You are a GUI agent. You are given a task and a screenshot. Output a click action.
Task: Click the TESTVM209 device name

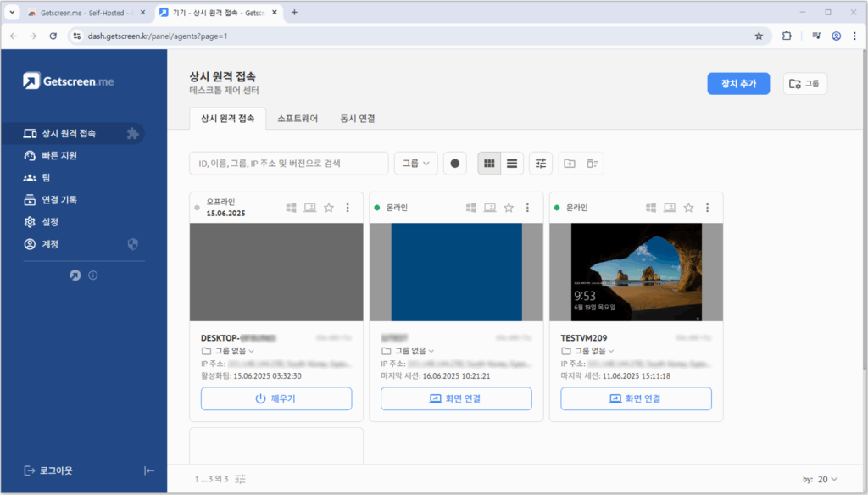(583, 337)
